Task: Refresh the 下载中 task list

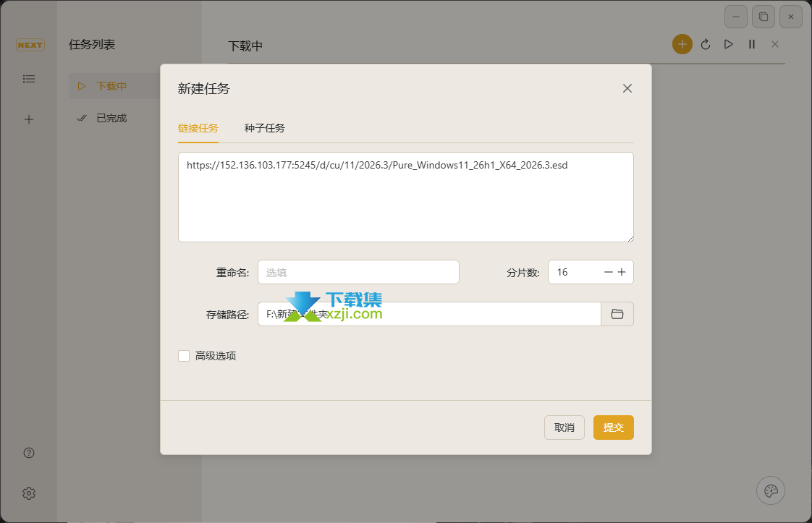Action: tap(706, 44)
